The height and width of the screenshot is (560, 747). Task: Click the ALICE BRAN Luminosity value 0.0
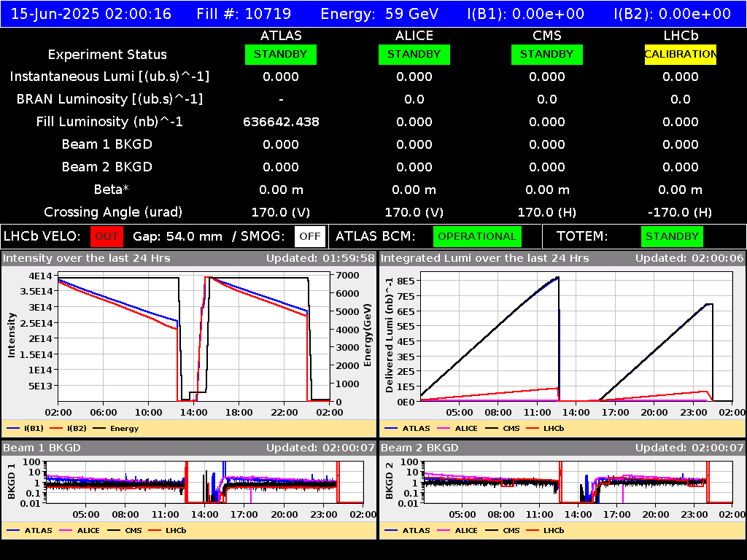coord(414,99)
